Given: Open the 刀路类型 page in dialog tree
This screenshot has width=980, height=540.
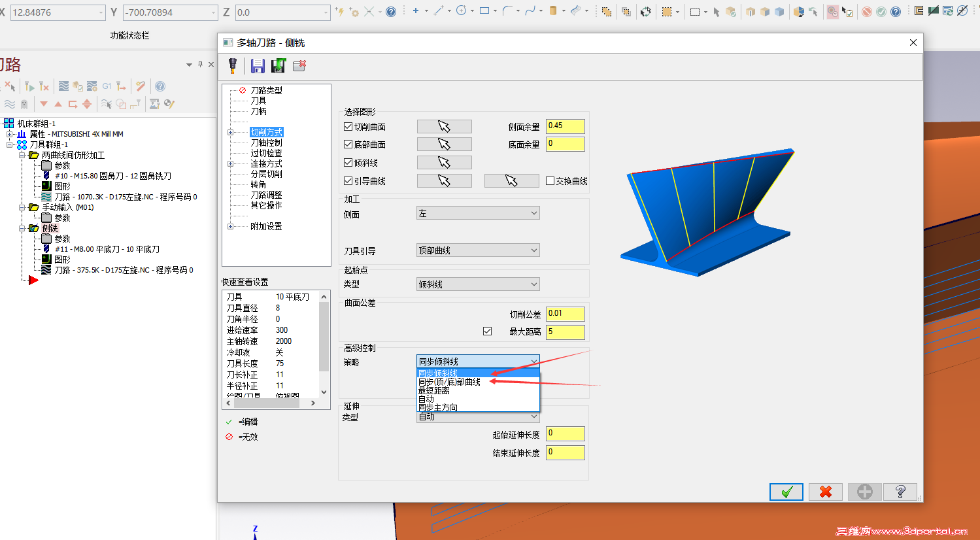Looking at the screenshot, I should click(x=266, y=90).
